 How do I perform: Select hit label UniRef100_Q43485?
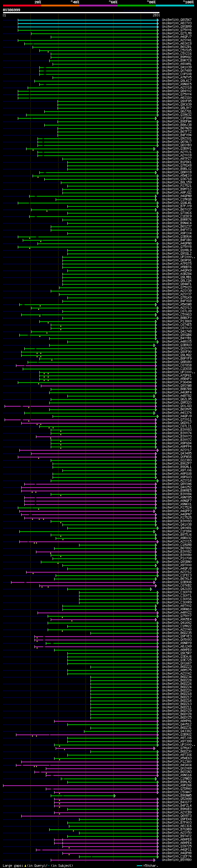click(177, 453)
